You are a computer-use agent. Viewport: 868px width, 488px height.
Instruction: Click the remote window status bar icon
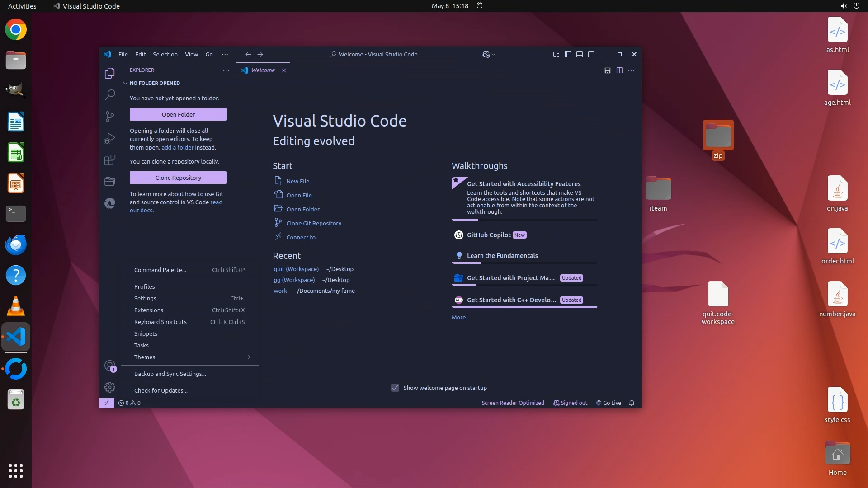pos(107,403)
